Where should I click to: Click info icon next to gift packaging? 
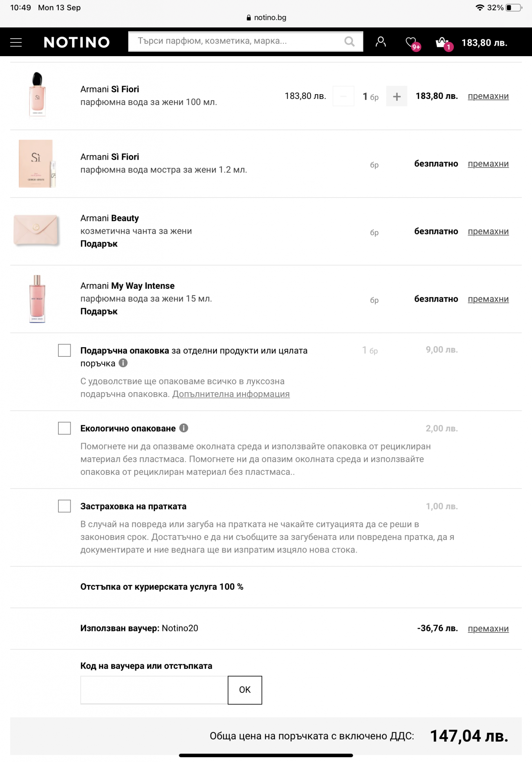pyautogui.click(x=123, y=363)
